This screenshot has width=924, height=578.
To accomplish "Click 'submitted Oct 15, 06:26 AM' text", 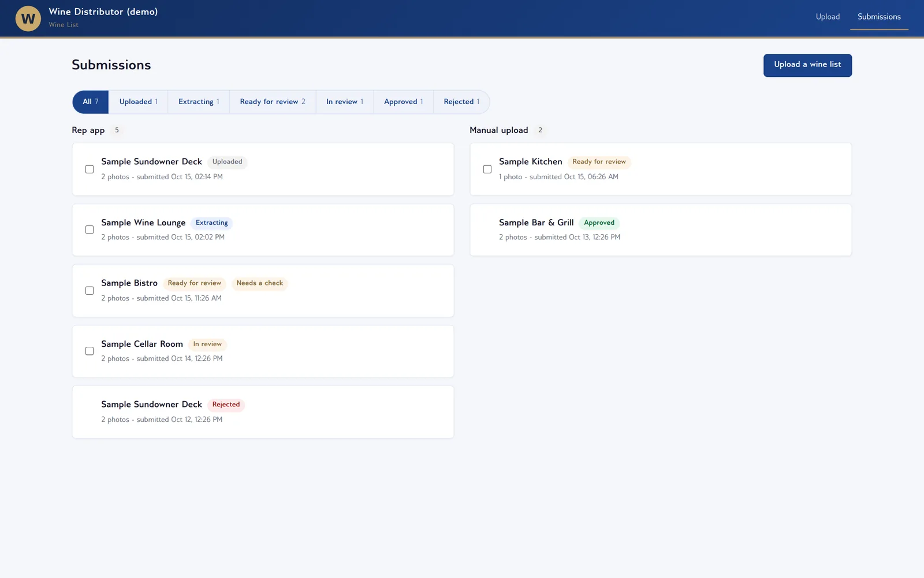I will (573, 177).
